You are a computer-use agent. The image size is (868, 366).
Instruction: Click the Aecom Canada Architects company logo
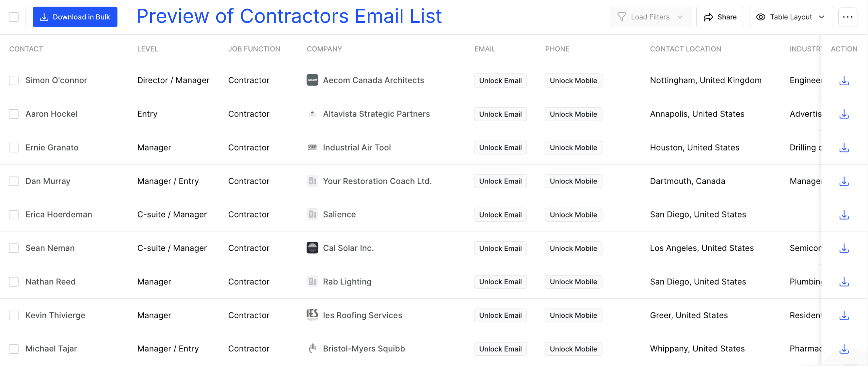(x=313, y=80)
